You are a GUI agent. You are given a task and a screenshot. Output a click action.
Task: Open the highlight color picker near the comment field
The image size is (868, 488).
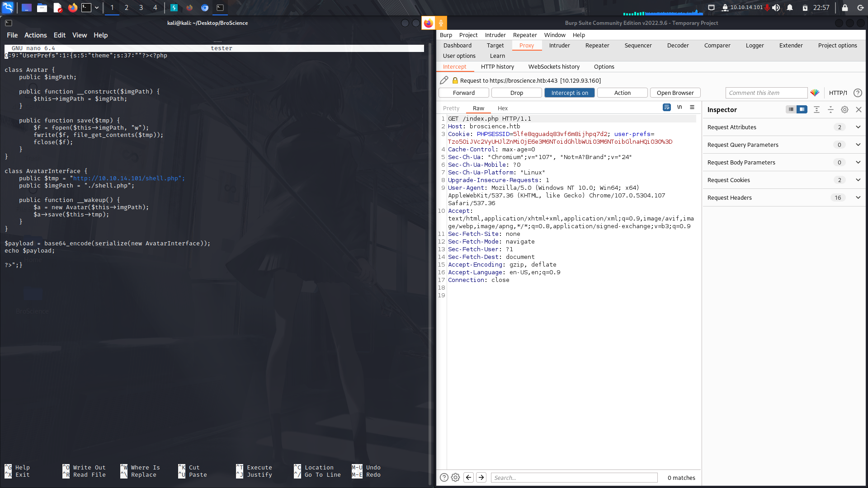click(x=815, y=93)
